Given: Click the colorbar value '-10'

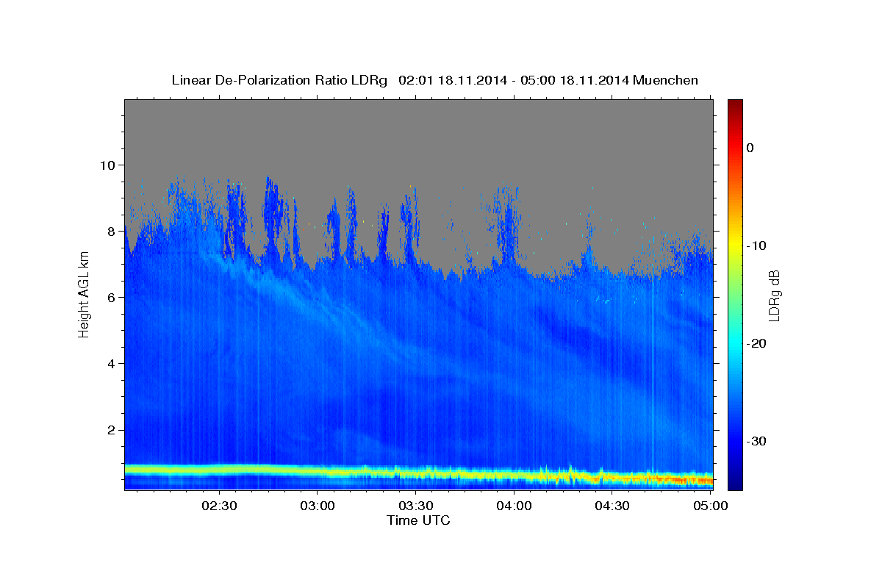Looking at the screenshot, I should click(x=756, y=245).
